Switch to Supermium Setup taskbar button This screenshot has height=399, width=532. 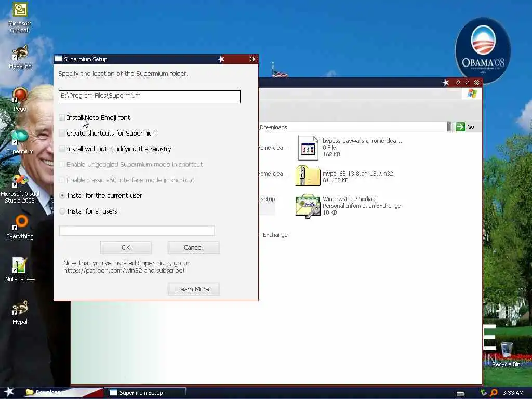(146, 393)
